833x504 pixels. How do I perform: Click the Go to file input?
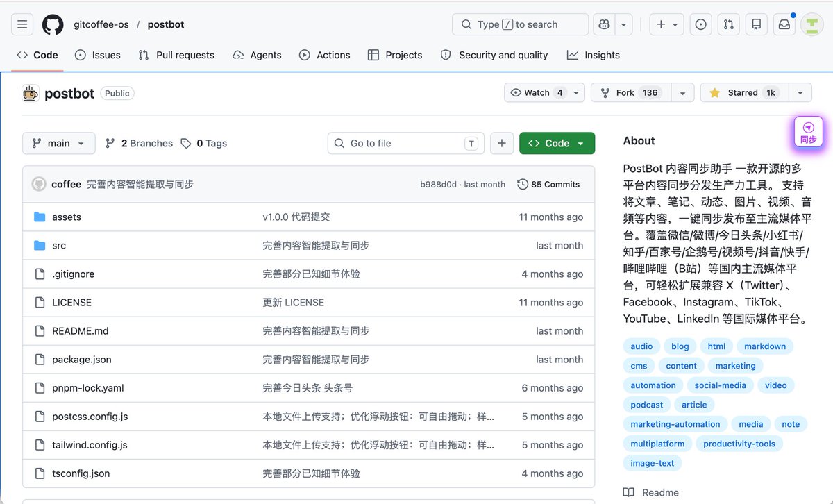click(406, 143)
